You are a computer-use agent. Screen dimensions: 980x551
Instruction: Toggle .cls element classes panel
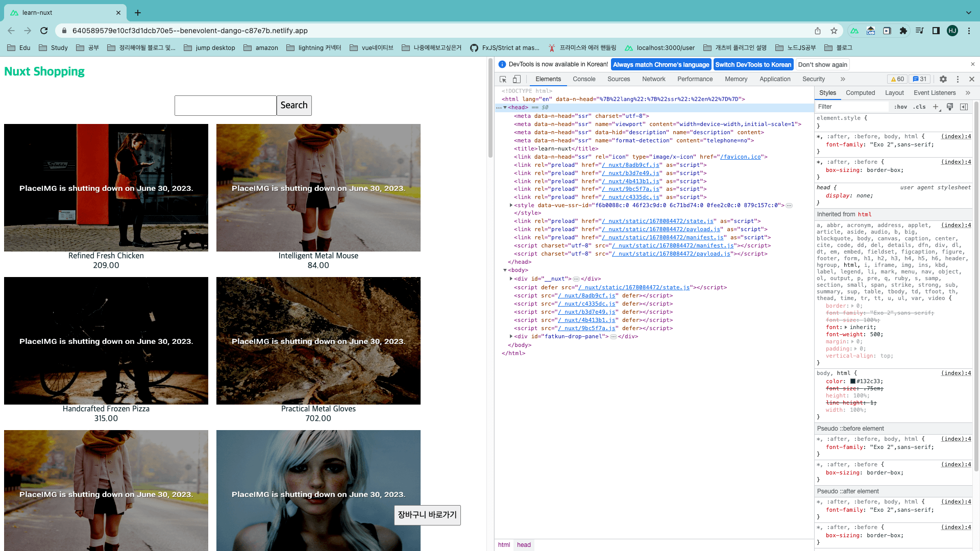pos(919,107)
